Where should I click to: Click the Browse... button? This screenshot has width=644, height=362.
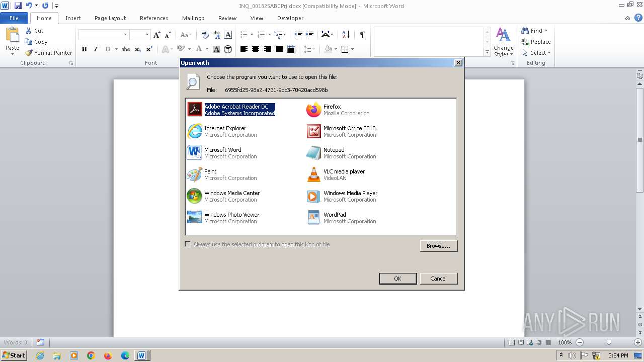coord(438,246)
